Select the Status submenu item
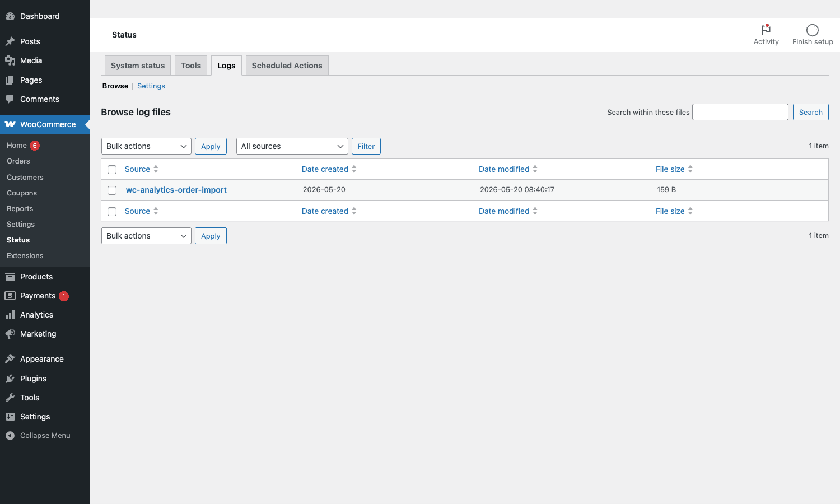The height and width of the screenshot is (504, 840). tap(18, 240)
